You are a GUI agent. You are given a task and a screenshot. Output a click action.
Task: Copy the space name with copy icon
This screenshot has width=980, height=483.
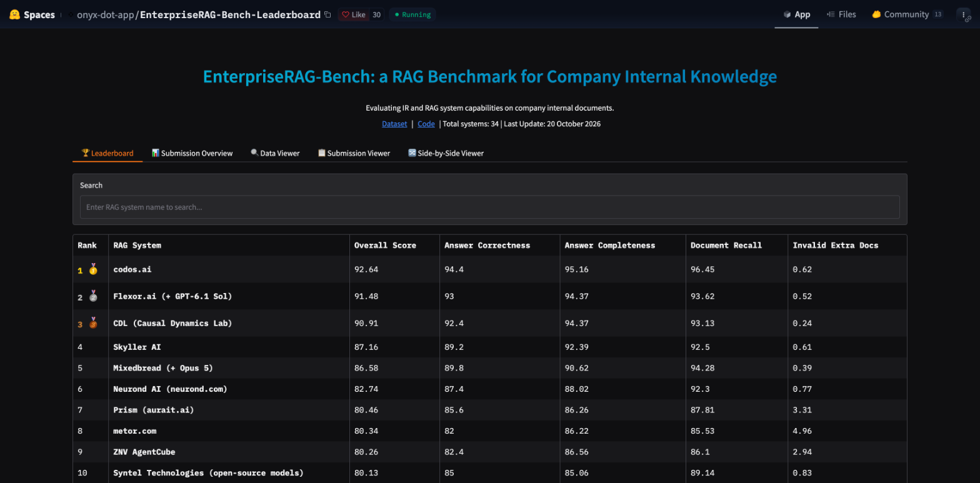[327, 14]
